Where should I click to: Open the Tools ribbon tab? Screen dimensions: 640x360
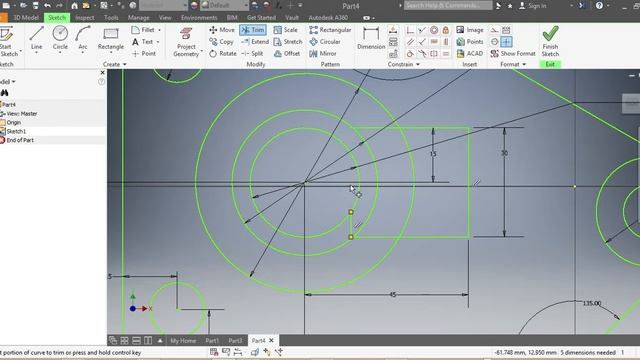pyautogui.click(x=111, y=18)
